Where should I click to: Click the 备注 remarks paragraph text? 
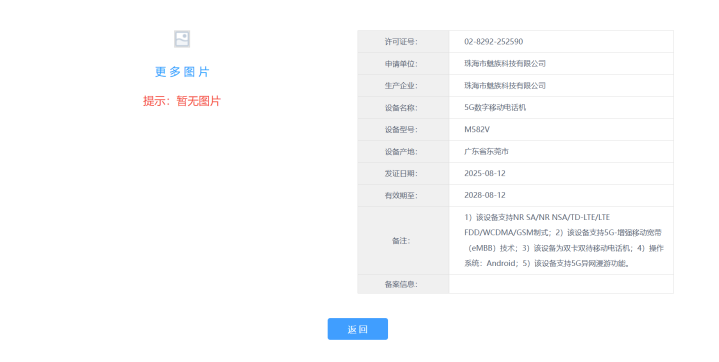point(564,240)
